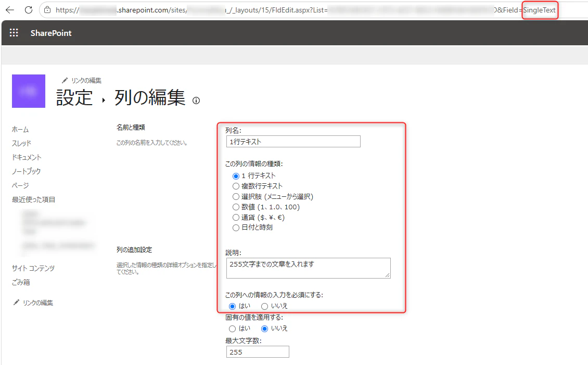
Task: Choose the 通貨 ($、¥、€) column type
Action: pos(236,218)
